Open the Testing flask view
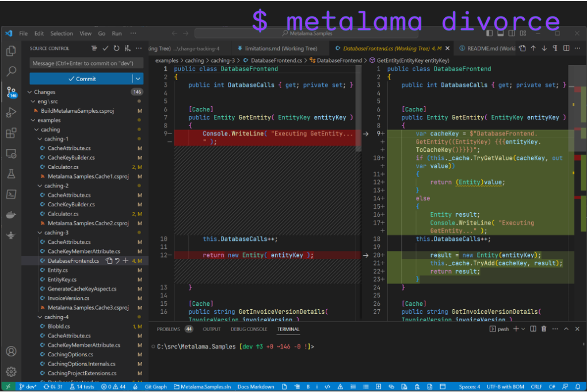The width and height of the screenshot is (587, 392). (x=12, y=174)
